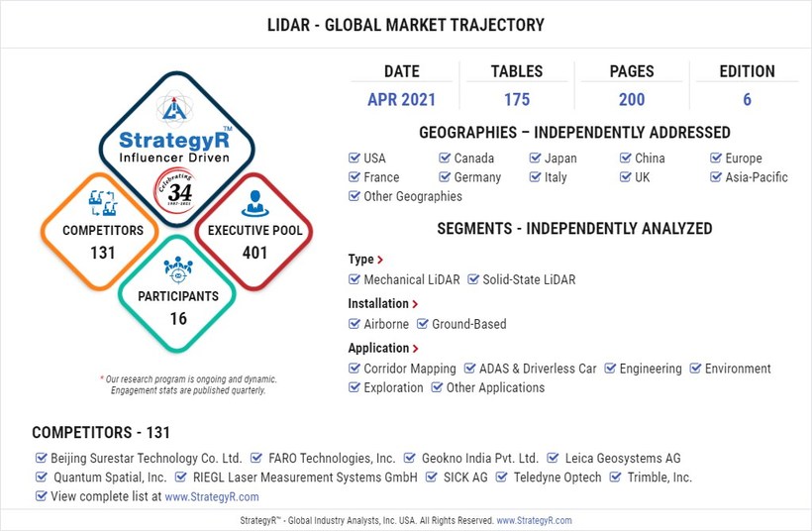This screenshot has width=812, height=531.
Task: Toggle the UK geography checkbox
Action: [626, 176]
